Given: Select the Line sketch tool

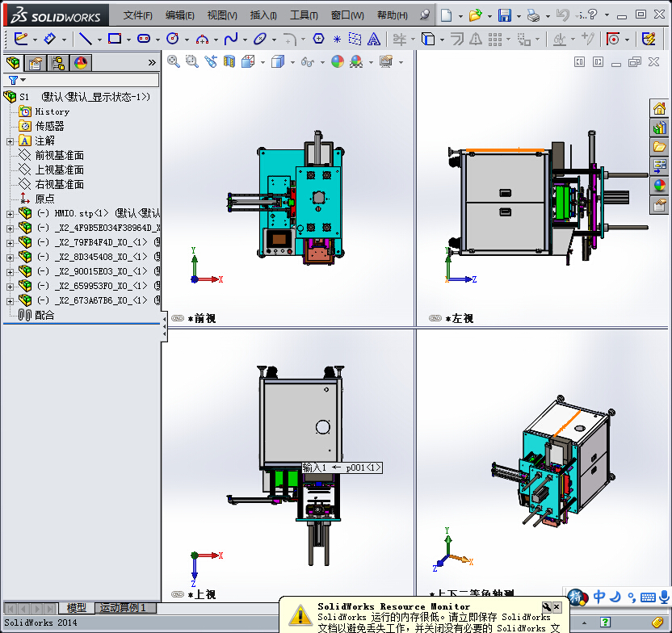Looking at the screenshot, I should tap(86, 39).
